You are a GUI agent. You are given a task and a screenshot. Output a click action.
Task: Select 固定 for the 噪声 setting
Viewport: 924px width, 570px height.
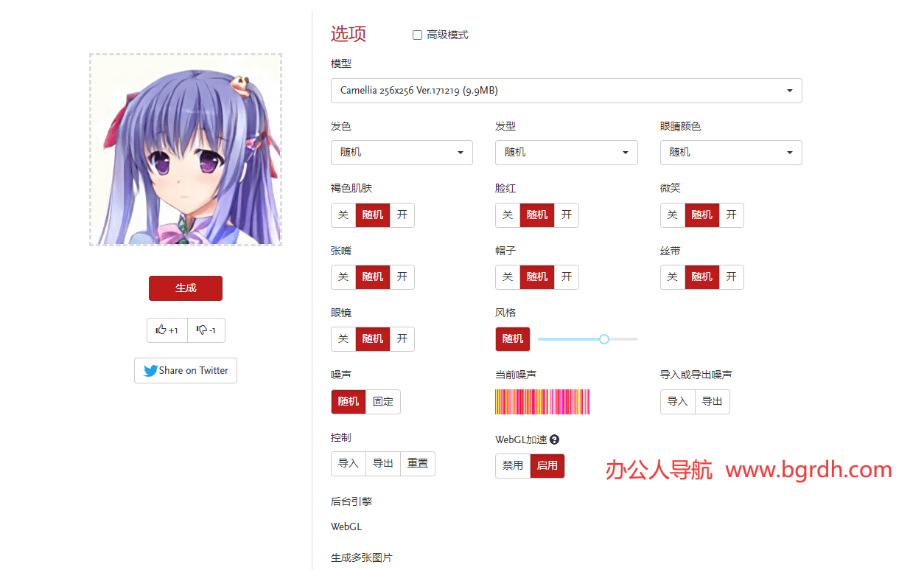(x=383, y=402)
